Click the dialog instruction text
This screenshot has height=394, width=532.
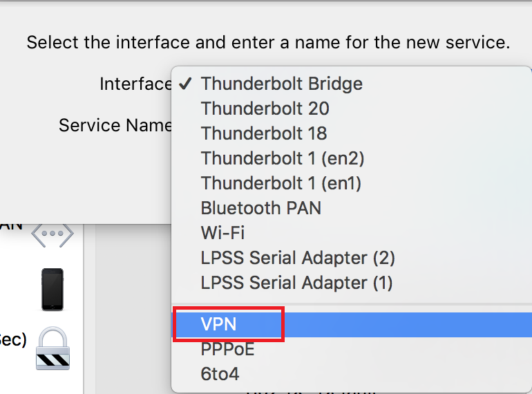268,43
